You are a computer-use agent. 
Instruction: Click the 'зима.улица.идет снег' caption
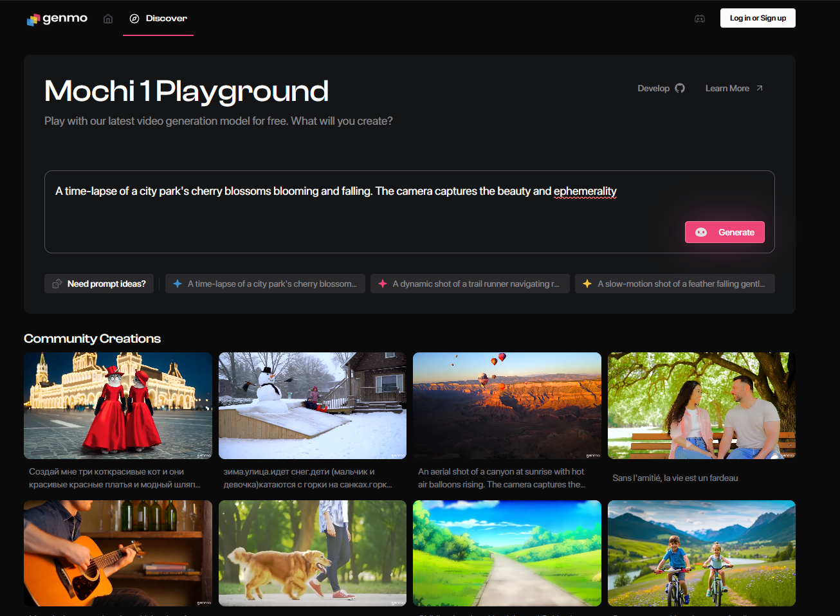308,478
